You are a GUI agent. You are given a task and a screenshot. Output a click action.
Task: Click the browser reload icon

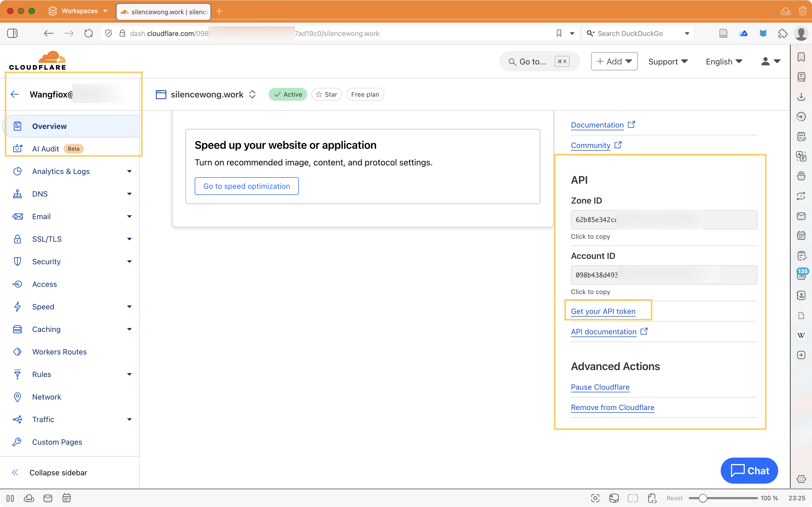[89, 33]
